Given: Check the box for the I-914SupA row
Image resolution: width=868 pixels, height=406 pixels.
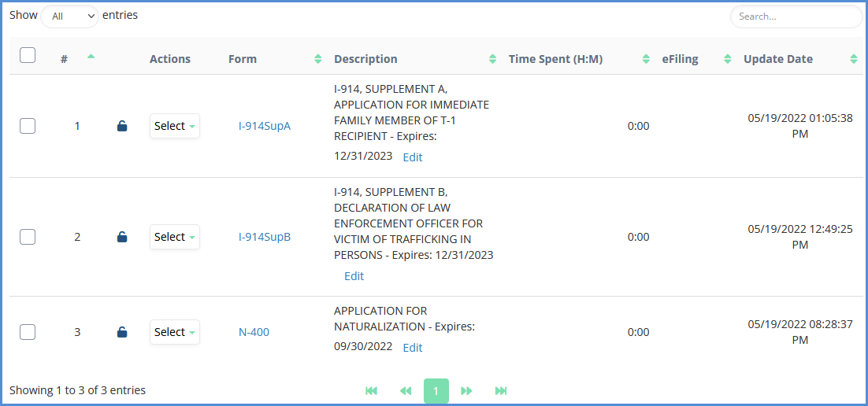Looking at the screenshot, I should (28, 126).
